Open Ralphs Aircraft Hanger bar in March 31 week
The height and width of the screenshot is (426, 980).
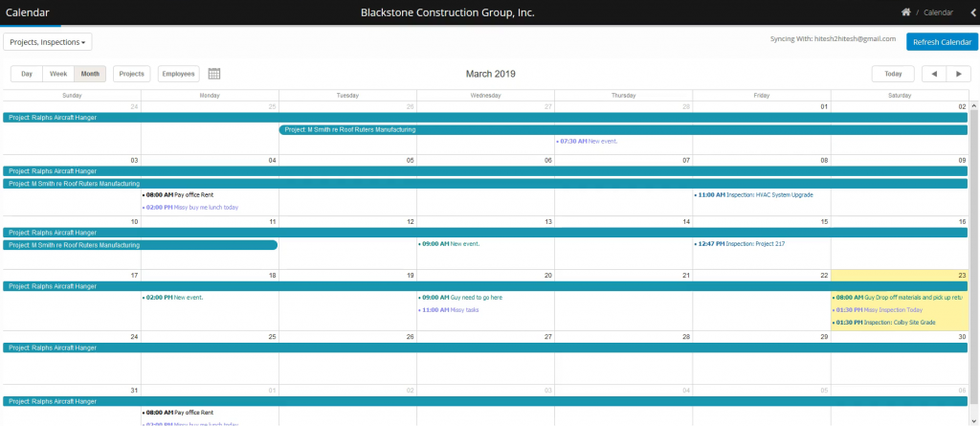click(x=485, y=402)
